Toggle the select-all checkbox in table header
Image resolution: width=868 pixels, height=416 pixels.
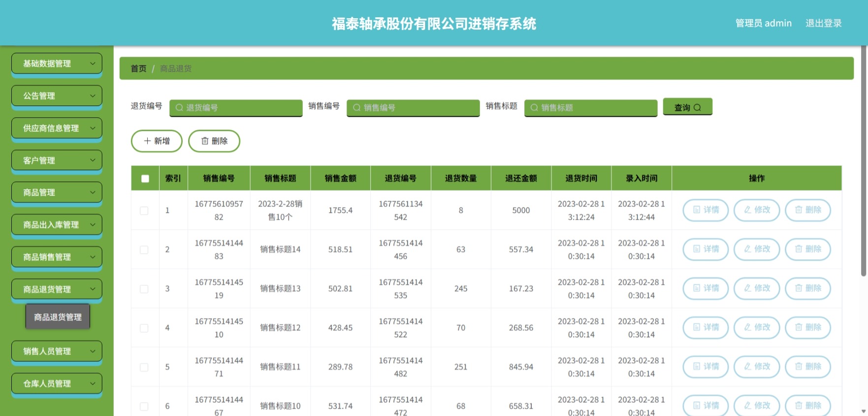point(145,178)
